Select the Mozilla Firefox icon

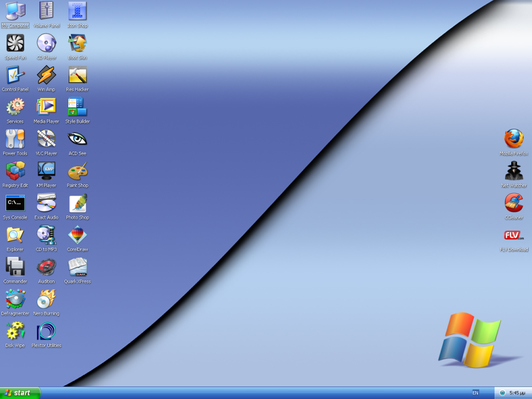514,139
